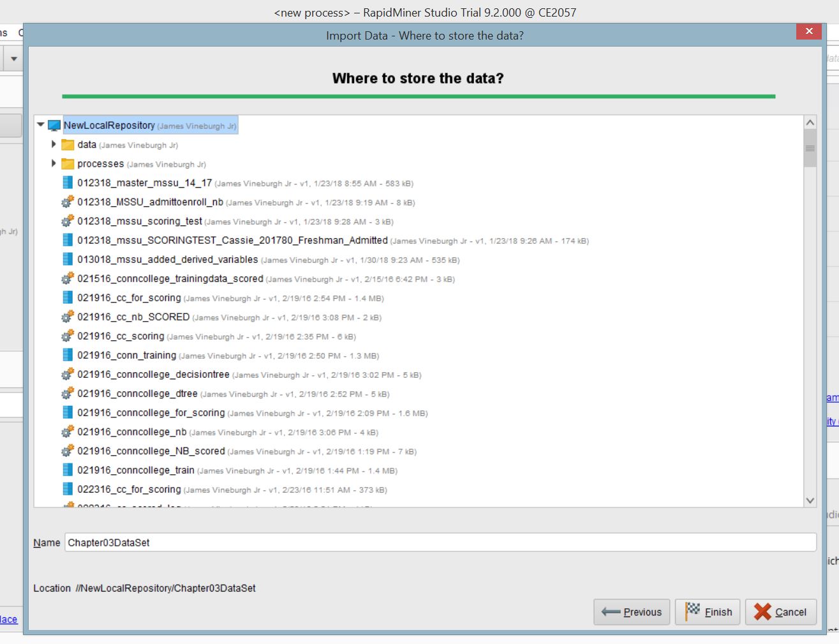Click Finish to store the data
Screen dimensions: 839x644
(708, 612)
